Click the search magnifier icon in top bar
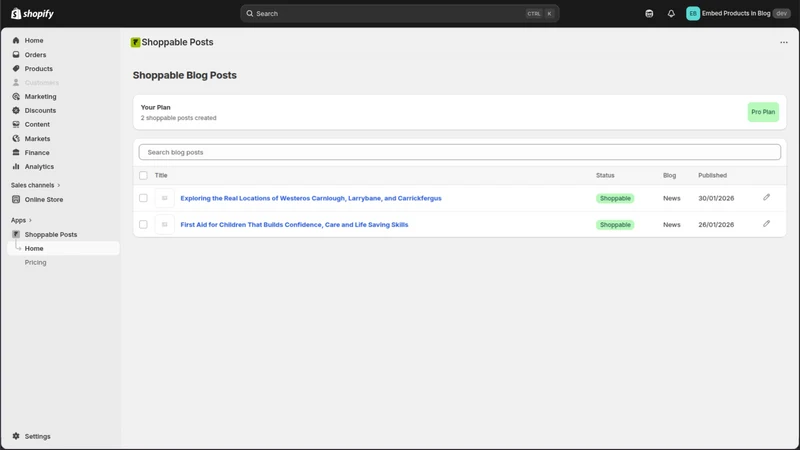 249,14
